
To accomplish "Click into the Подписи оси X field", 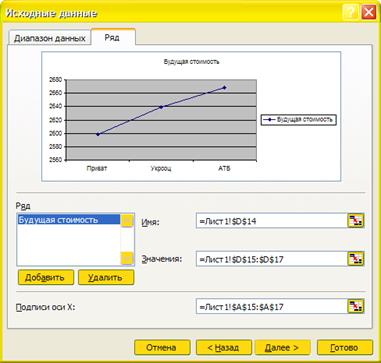I will click(272, 306).
